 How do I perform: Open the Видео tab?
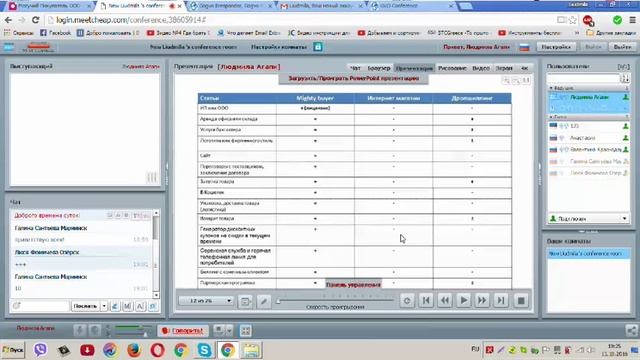point(481,68)
